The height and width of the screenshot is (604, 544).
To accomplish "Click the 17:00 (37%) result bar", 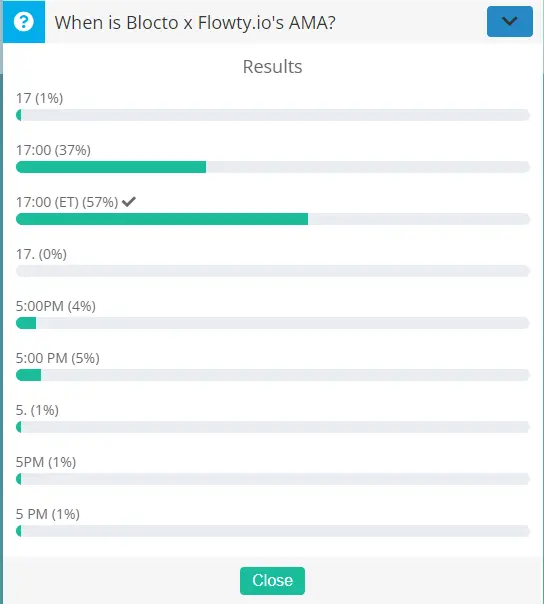I will pos(273,167).
